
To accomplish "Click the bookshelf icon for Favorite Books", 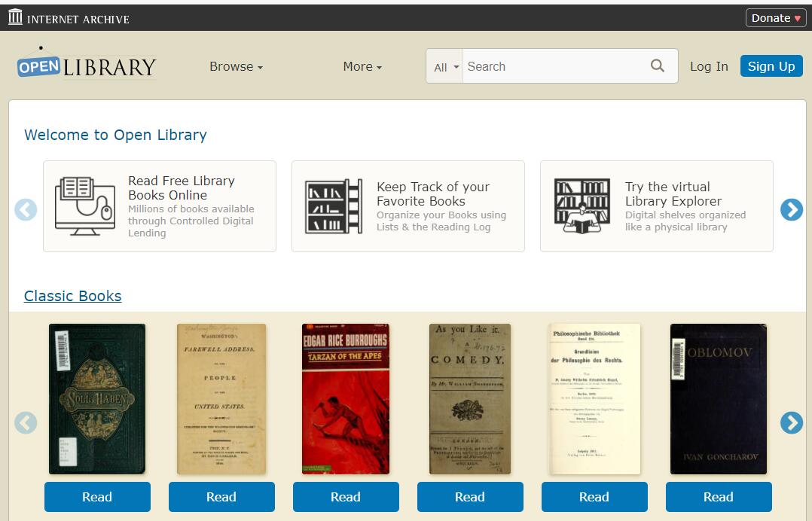I will click(x=334, y=206).
